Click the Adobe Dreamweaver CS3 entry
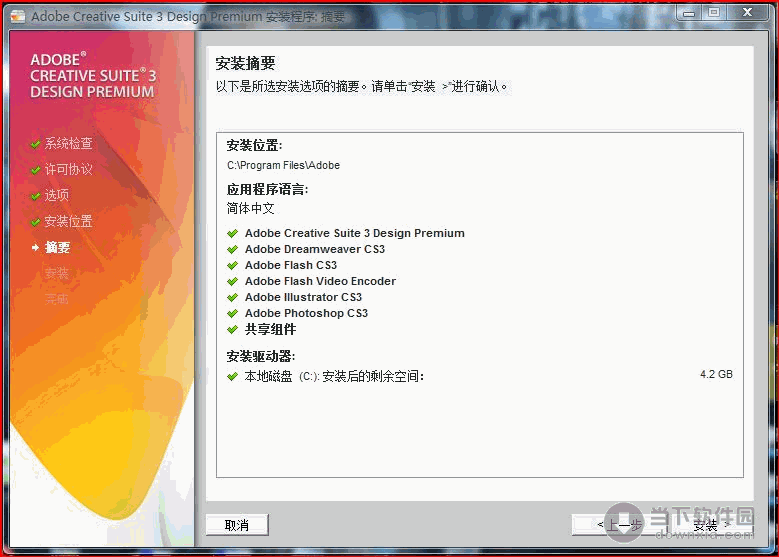 click(315, 249)
